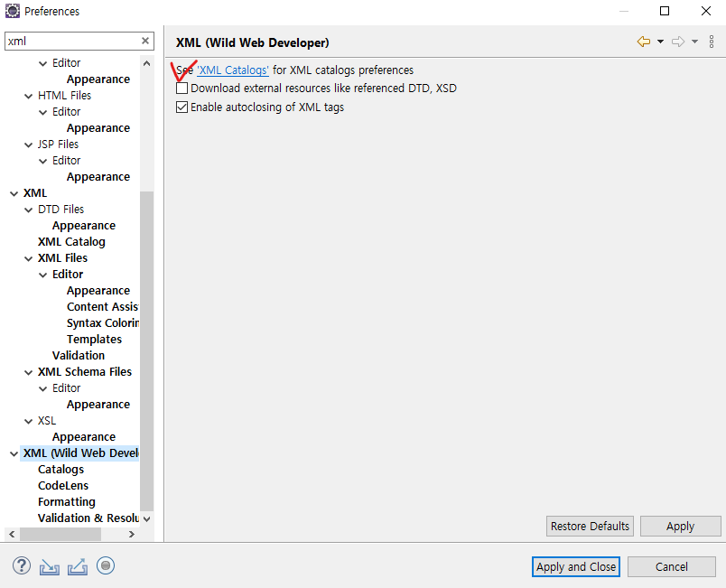The image size is (726, 588).
Task: Open back navigation history dropdown
Action: point(660,42)
